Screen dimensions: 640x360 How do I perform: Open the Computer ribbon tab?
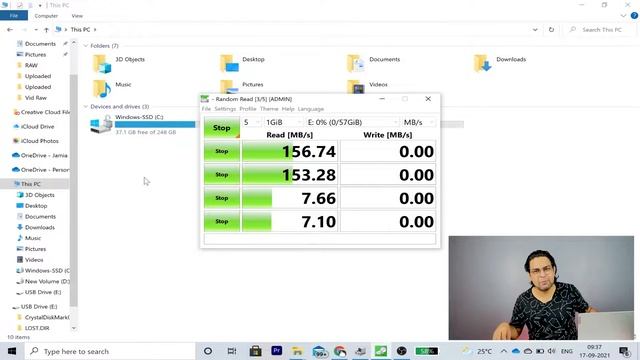click(x=46, y=16)
